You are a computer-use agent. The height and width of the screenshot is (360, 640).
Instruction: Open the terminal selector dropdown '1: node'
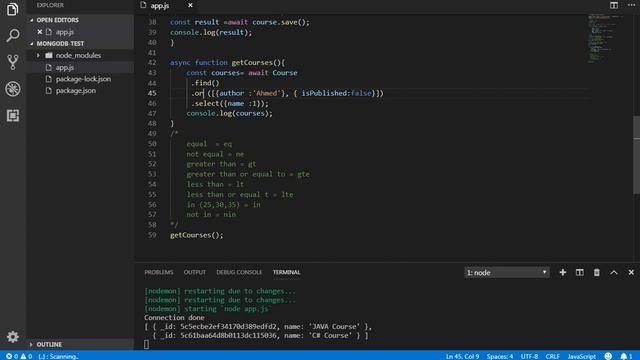point(507,272)
